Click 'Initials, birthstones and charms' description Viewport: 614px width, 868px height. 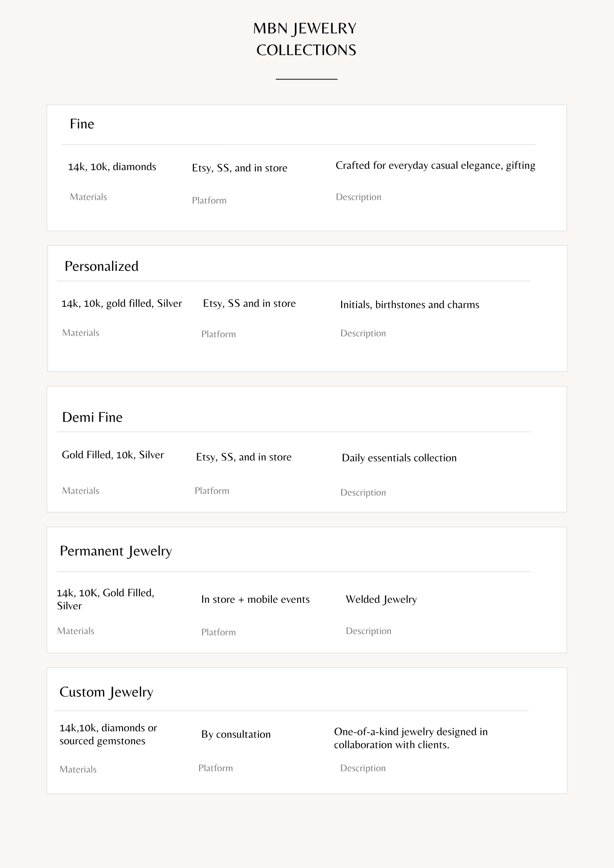(410, 305)
